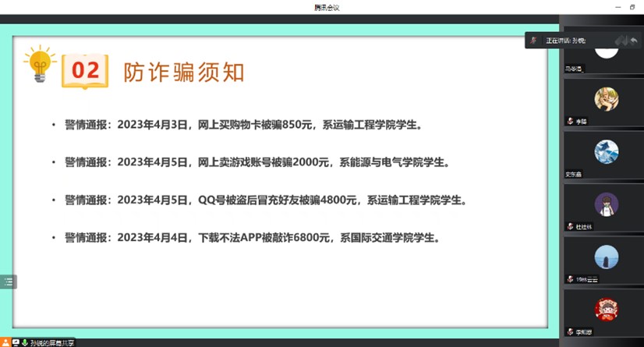Click the 孙锐的屏幕共享 label
The image size is (644, 347).
coord(52,342)
